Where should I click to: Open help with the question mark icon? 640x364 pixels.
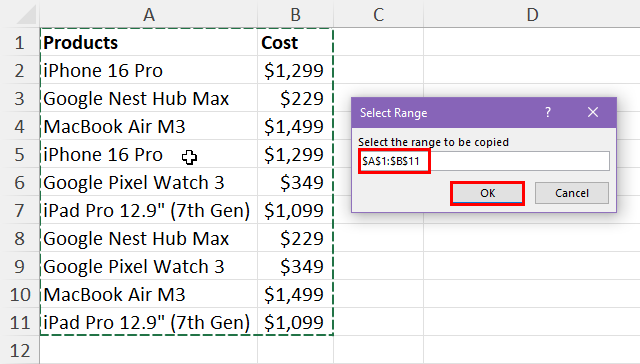tap(548, 112)
